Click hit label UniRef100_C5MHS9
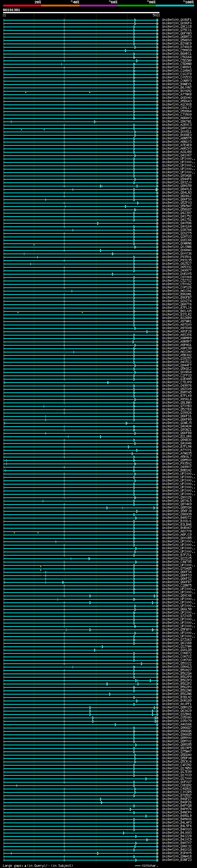 click(x=177, y=50)
